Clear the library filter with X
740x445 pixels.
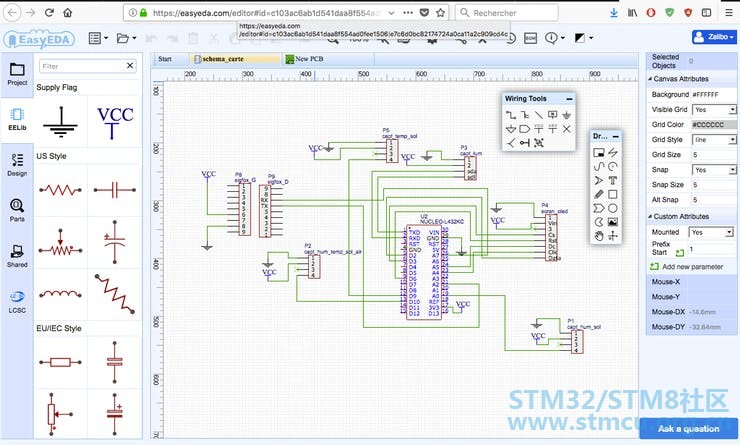point(130,66)
